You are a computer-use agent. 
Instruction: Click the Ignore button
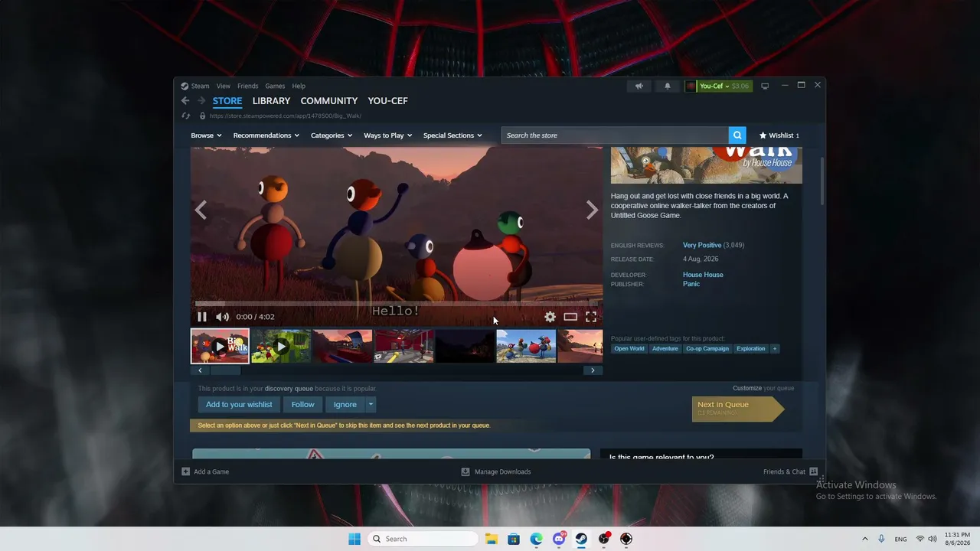[345, 405]
